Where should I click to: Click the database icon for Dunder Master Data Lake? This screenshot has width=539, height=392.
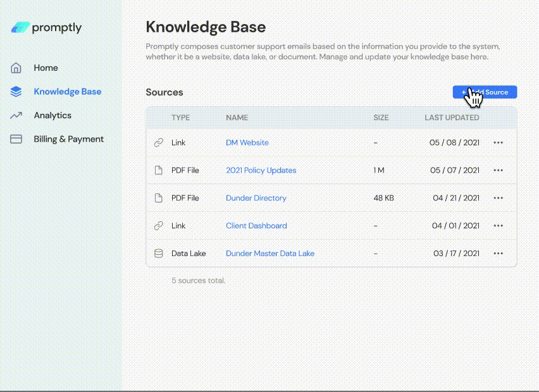pos(158,253)
